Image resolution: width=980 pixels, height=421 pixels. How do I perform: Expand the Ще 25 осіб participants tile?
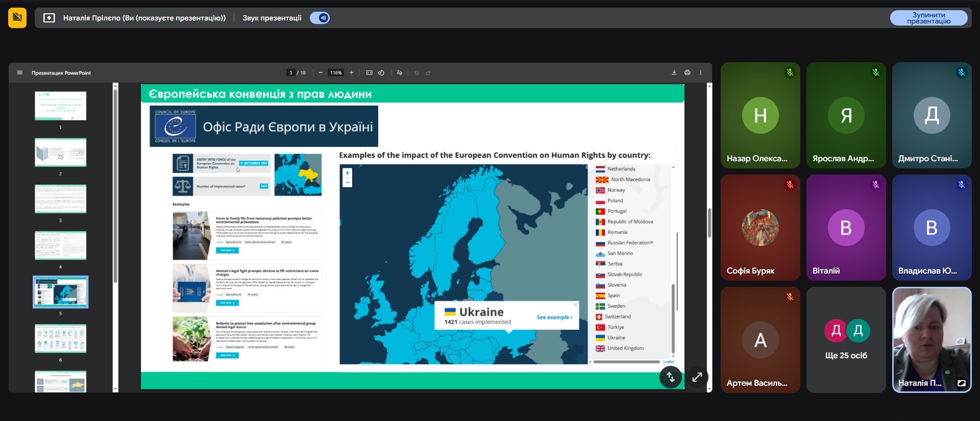[x=846, y=340]
